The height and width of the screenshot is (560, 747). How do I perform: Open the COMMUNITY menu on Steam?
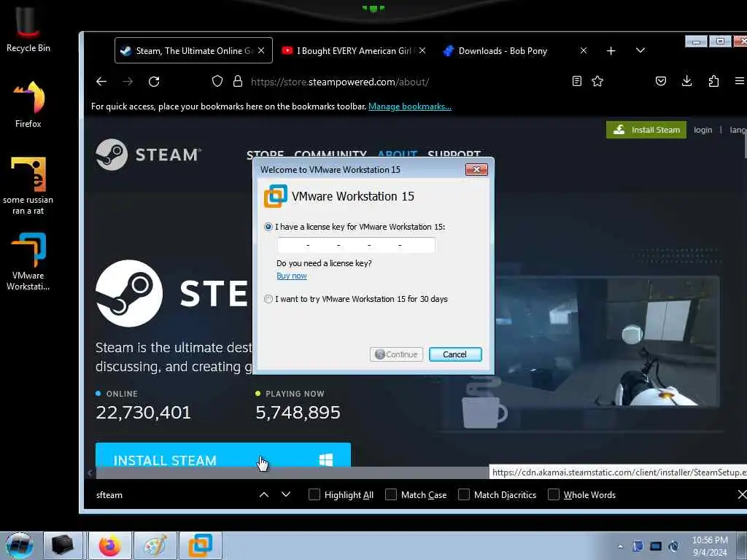click(x=330, y=154)
